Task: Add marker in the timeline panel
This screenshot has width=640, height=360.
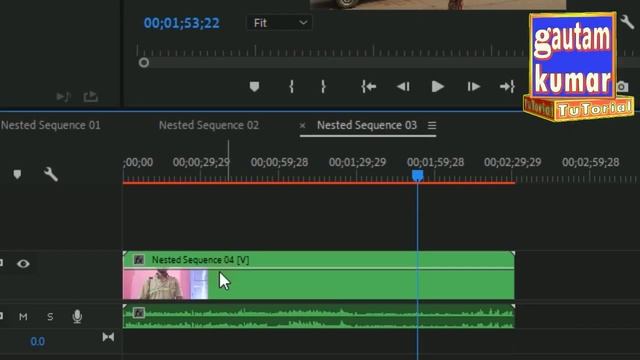Action: pos(17,174)
